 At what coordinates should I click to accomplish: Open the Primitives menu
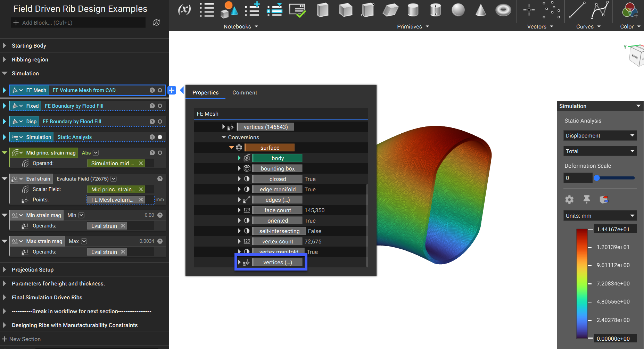click(x=413, y=27)
